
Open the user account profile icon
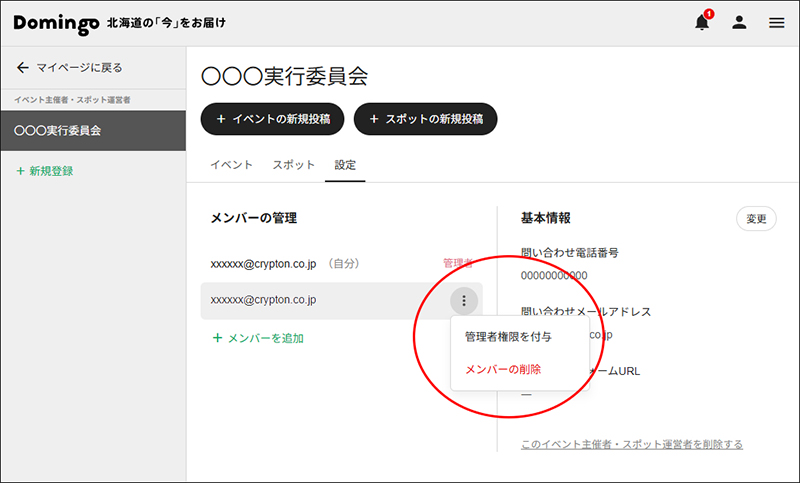(739, 22)
